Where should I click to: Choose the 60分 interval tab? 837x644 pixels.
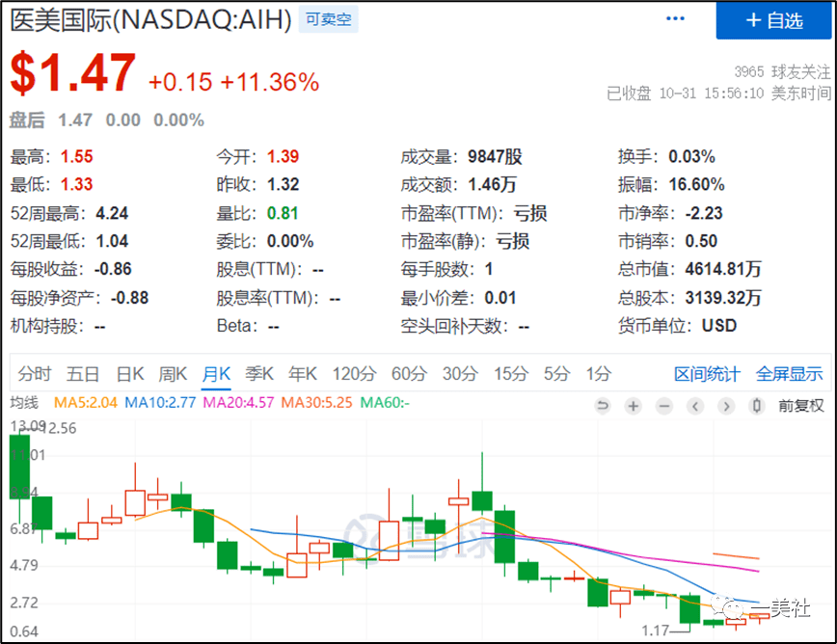pyautogui.click(x=409, y=374)
